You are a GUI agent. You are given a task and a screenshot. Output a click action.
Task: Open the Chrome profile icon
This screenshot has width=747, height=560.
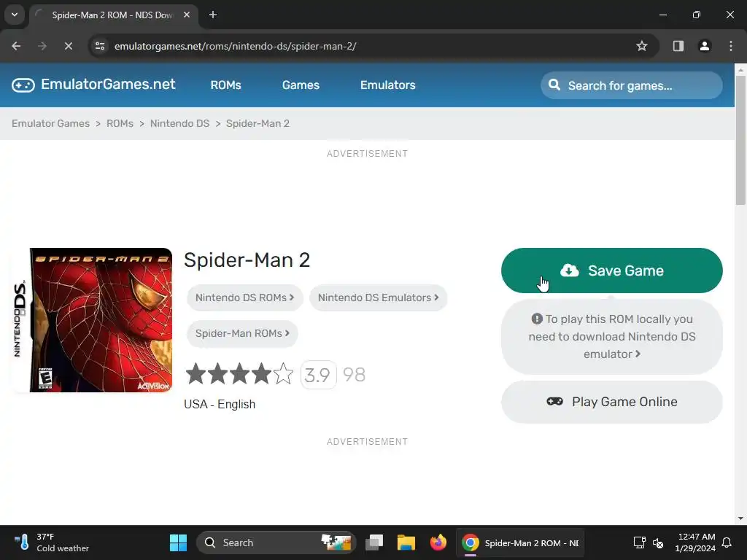click(x=705, y=46)
